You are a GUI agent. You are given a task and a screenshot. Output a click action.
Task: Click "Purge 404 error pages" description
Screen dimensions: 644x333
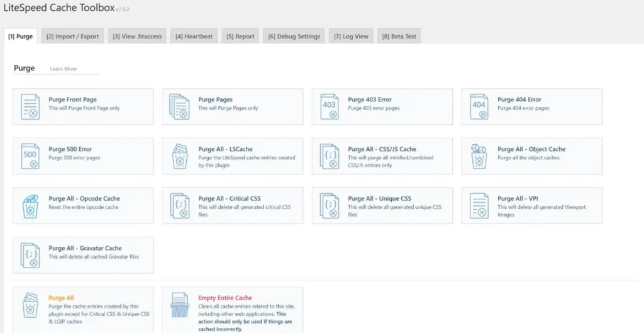click(x=523, y=108)
